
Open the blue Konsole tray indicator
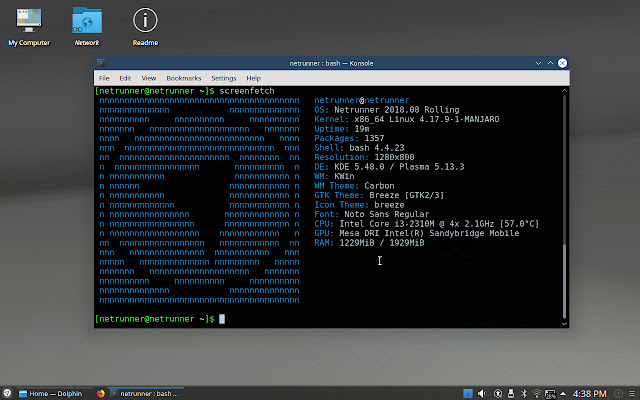(x=468, y=393)
